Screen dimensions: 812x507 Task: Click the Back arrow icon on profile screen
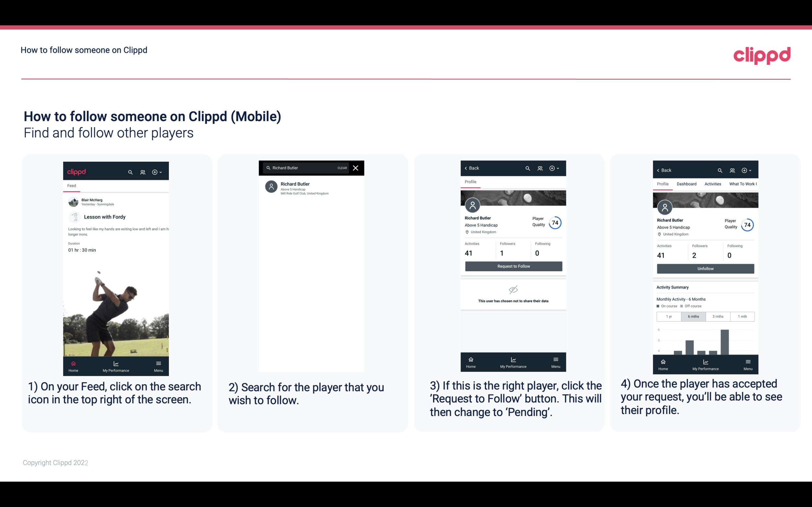[x=467, y=167]
